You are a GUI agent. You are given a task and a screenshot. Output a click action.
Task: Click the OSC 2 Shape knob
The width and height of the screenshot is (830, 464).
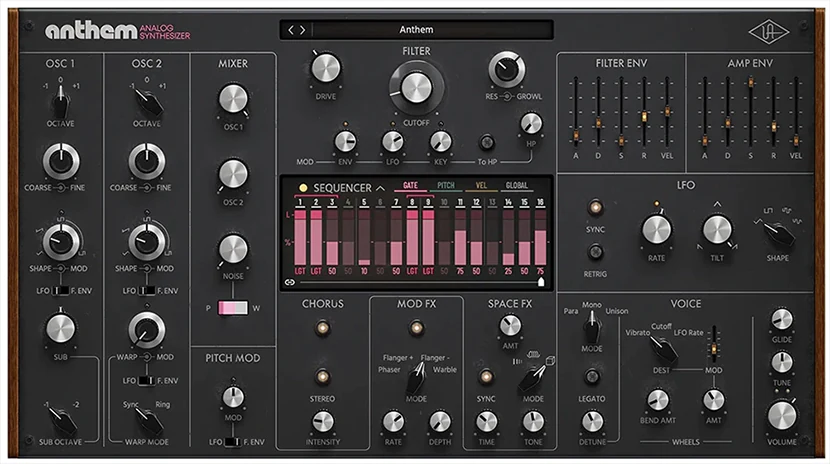147,241
